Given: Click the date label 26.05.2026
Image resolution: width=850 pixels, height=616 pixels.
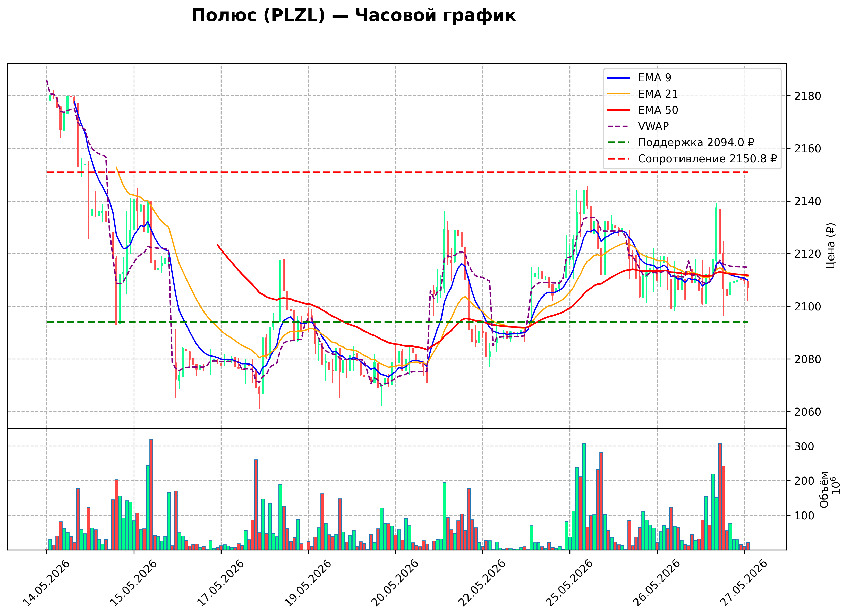Looking at the screenshot, I should pyautogui.click(x=656, y=583).
